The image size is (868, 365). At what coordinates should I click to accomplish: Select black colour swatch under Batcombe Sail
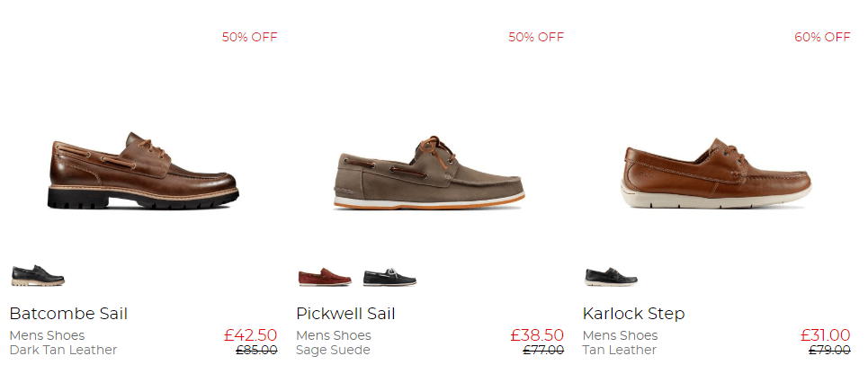[38, 274]
